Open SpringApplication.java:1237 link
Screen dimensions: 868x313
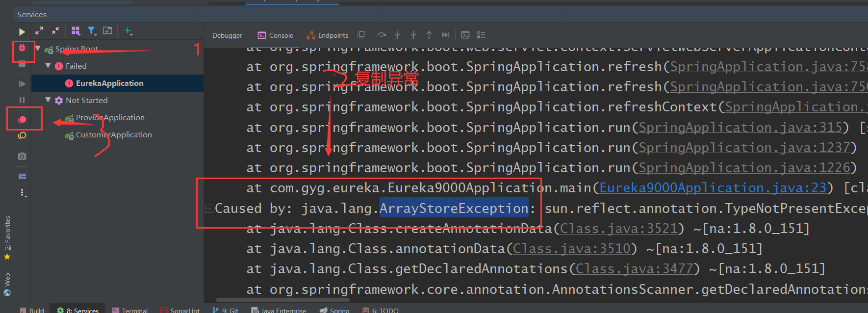pos(744,148)
